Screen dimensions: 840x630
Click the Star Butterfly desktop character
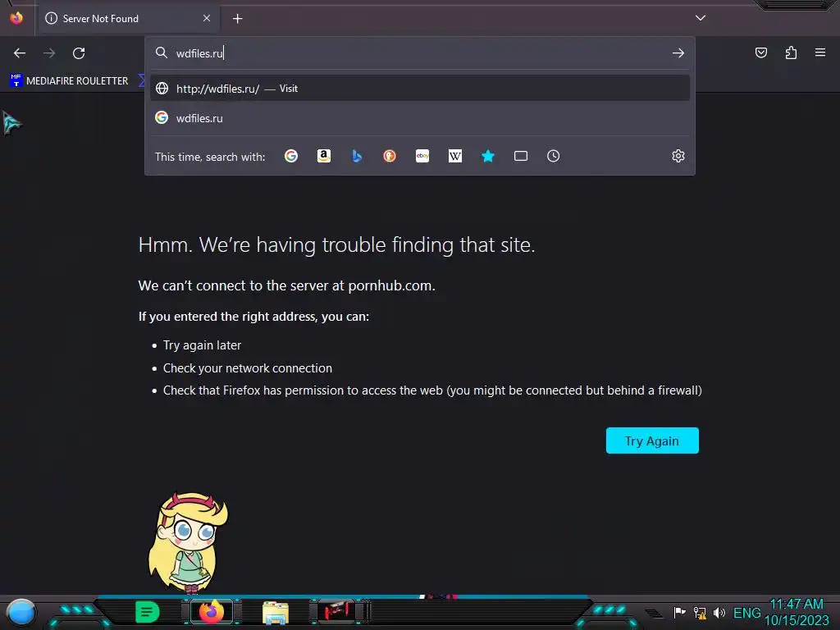pos(188,543)
